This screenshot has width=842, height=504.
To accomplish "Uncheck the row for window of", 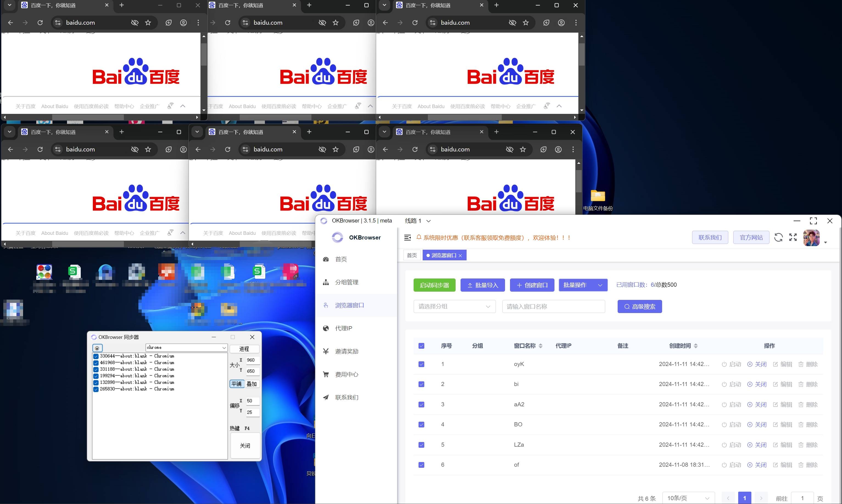I will click(x=421, y=464).
